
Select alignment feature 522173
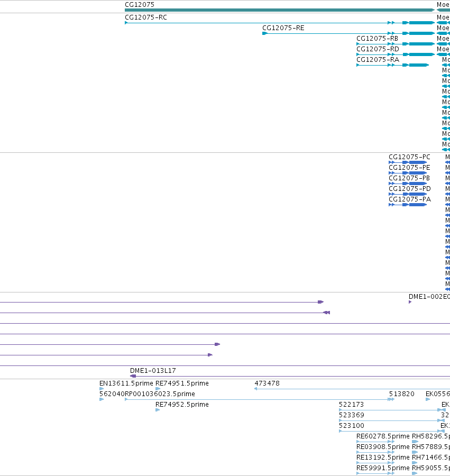352,405
